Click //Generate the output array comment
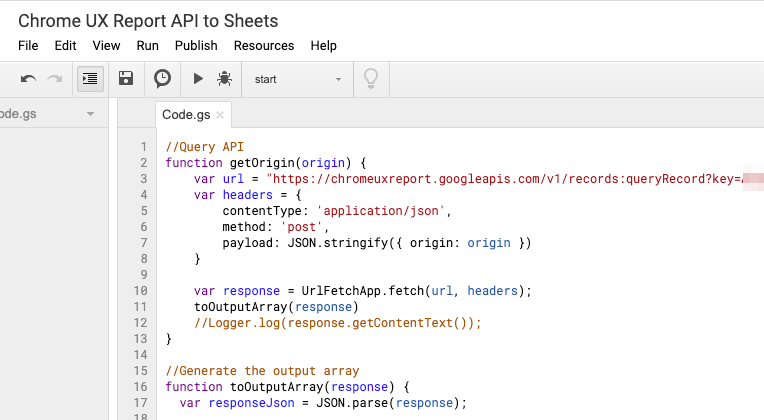 pos(262,371)
